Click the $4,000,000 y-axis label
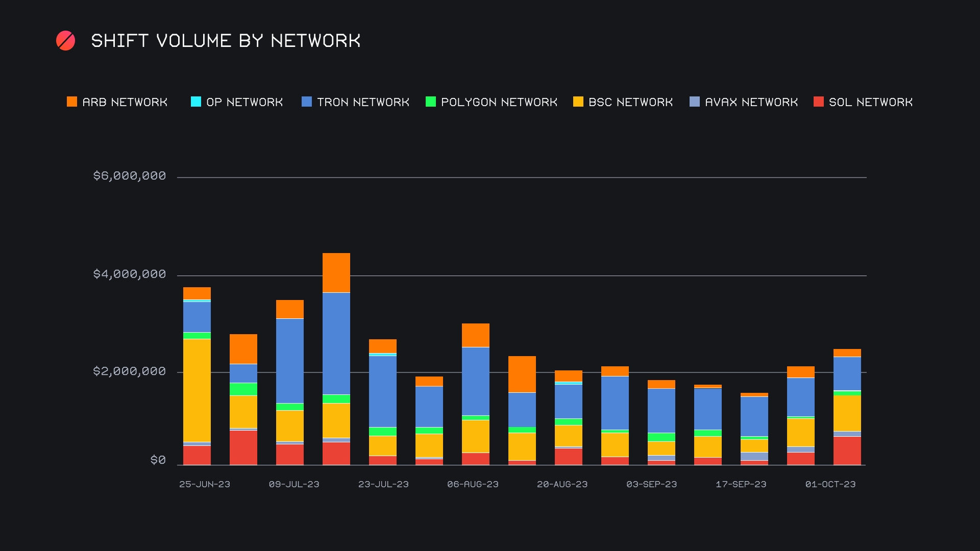 [130, 274]
